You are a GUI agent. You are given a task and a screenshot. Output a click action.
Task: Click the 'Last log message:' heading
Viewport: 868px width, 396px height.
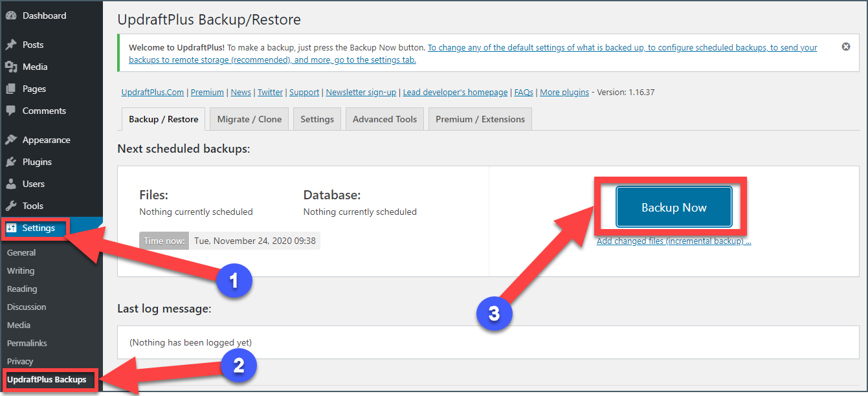[164, 309]
